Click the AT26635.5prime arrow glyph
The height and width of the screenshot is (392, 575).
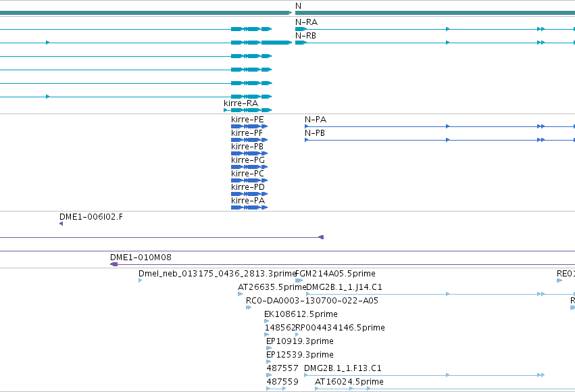coord(240,294)
